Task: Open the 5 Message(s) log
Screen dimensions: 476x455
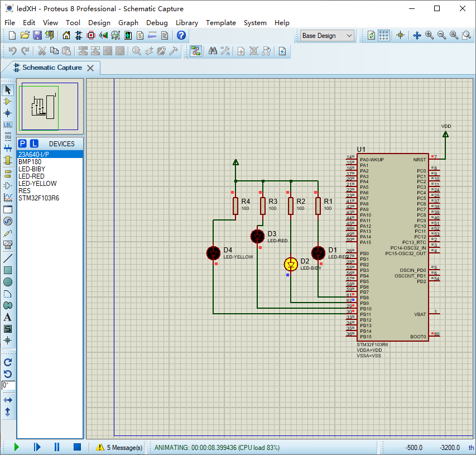Action: coord(119,447)
